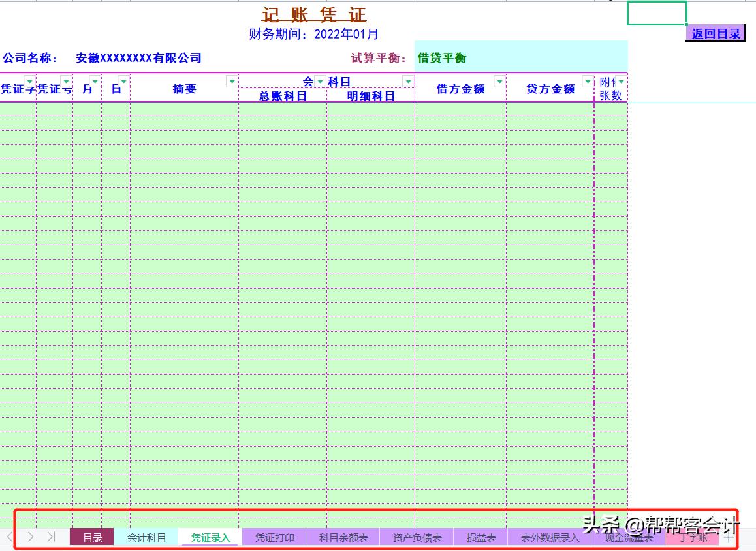Switch to the 会计科目 sheet tab
The image size is (756, 551).
pyautogui.click(x=146, y=537)
